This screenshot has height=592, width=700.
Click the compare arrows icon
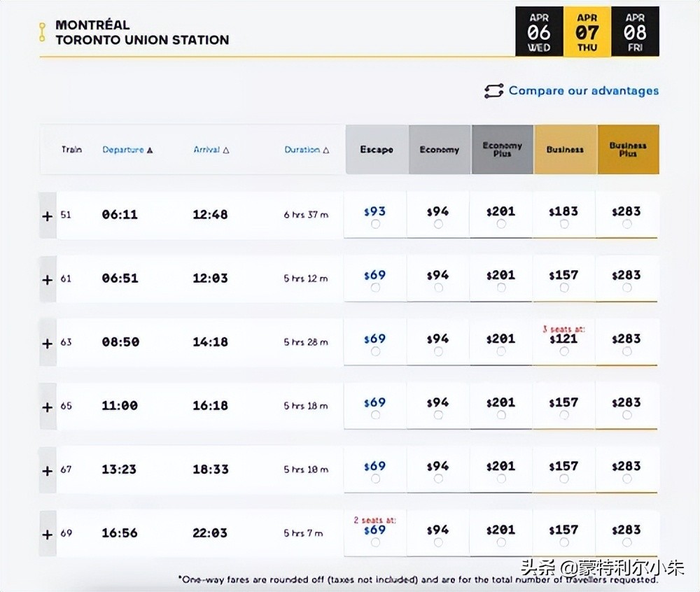[x=493, y=91]
